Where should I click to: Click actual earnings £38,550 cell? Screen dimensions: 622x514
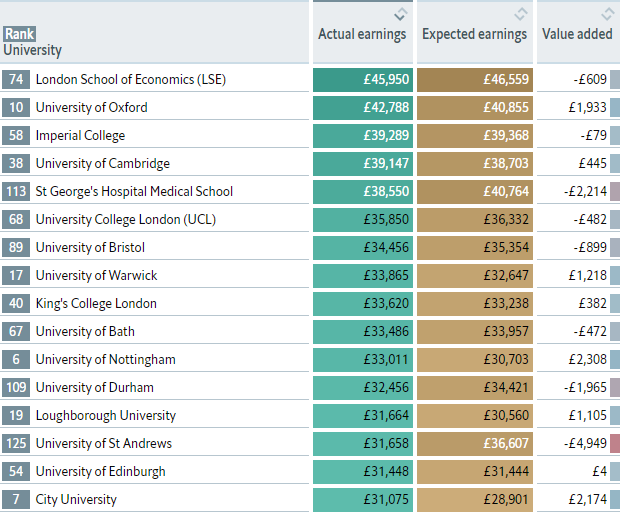363,192
